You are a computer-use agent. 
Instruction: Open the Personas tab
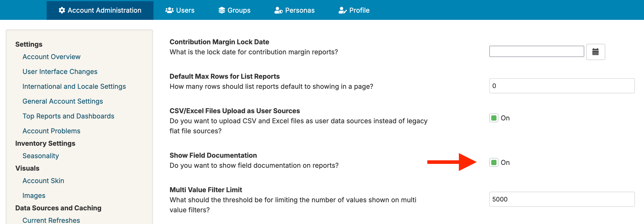click(x=294, y=10)
